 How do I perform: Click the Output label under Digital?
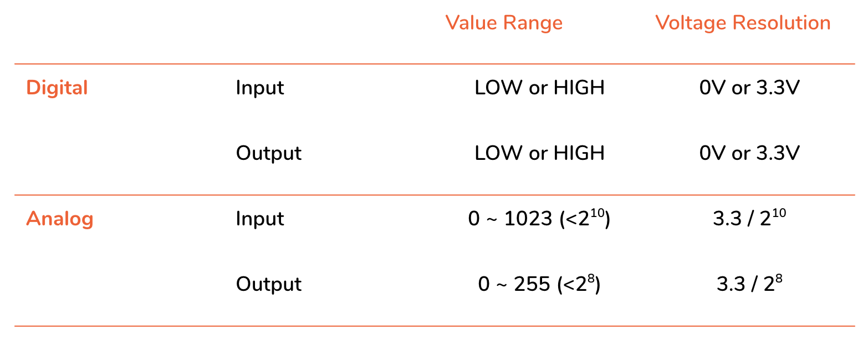pos(269,153)
